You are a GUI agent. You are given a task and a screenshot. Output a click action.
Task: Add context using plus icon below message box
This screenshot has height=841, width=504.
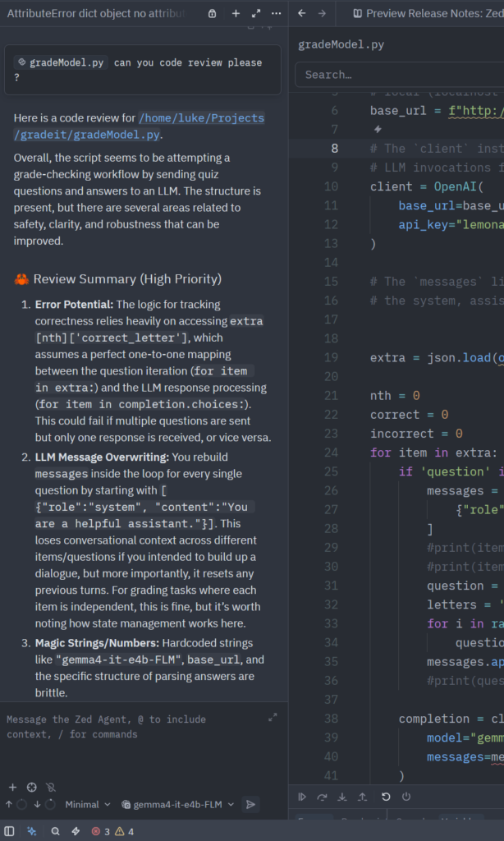(x=12, y=788)
